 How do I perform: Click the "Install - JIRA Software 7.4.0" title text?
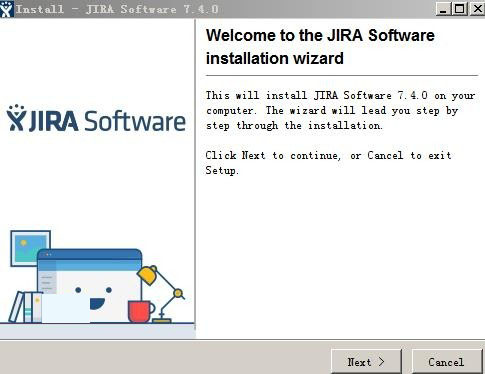point(117,9)
